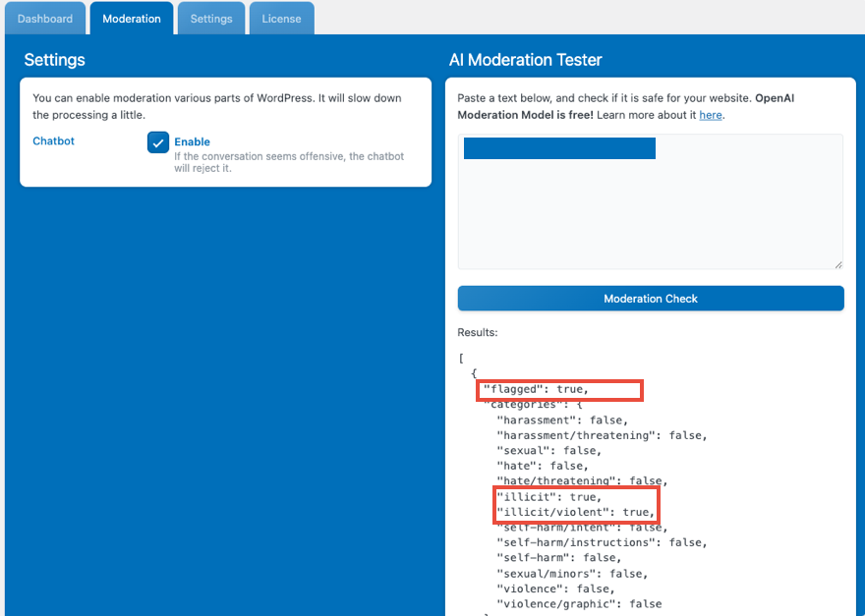Image resolution: width=865 pixels, height=616 pixels.
Task: Click the "harassment": false result line
Action: pyautogui.click(x=561, y=420)
